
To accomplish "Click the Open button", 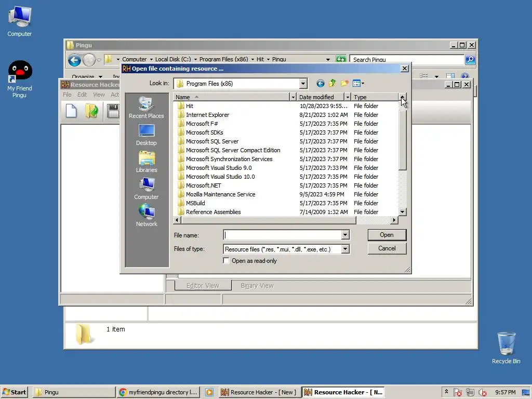I will click(x=387, y=235).
